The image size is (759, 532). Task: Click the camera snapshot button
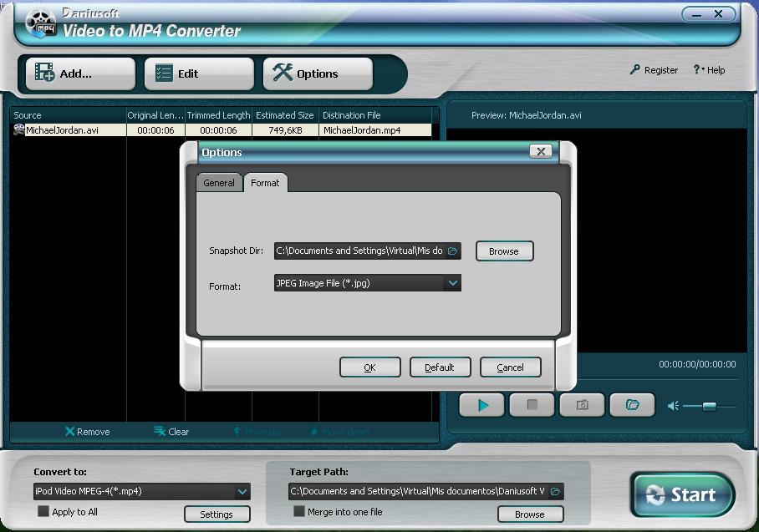[x=583, y=405]
